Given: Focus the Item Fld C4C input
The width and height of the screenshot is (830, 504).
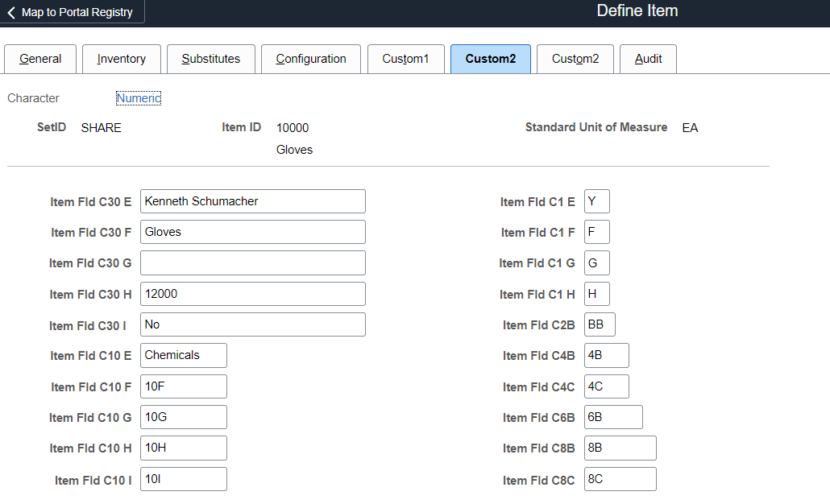Looking at the screenshot, I should (x=606, y=386).
